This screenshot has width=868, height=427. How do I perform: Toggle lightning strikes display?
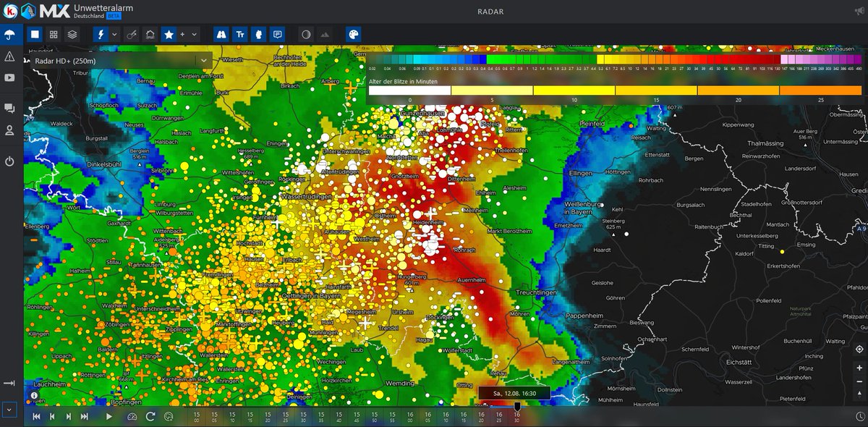(101, 34)
